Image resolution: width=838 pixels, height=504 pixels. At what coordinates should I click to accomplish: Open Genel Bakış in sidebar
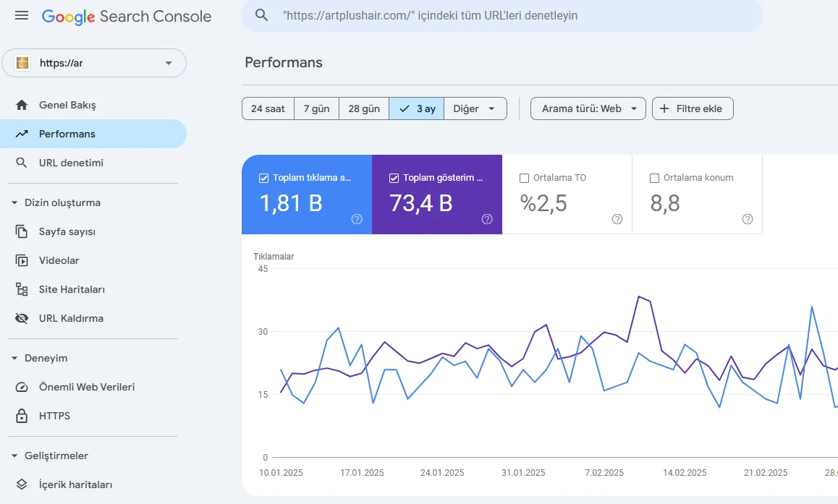93,105
